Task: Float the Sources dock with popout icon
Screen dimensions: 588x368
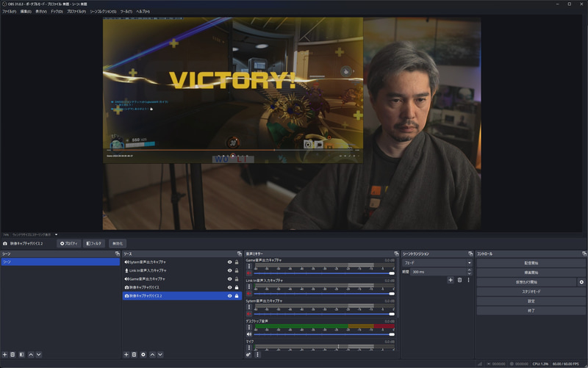Action: 240,253
